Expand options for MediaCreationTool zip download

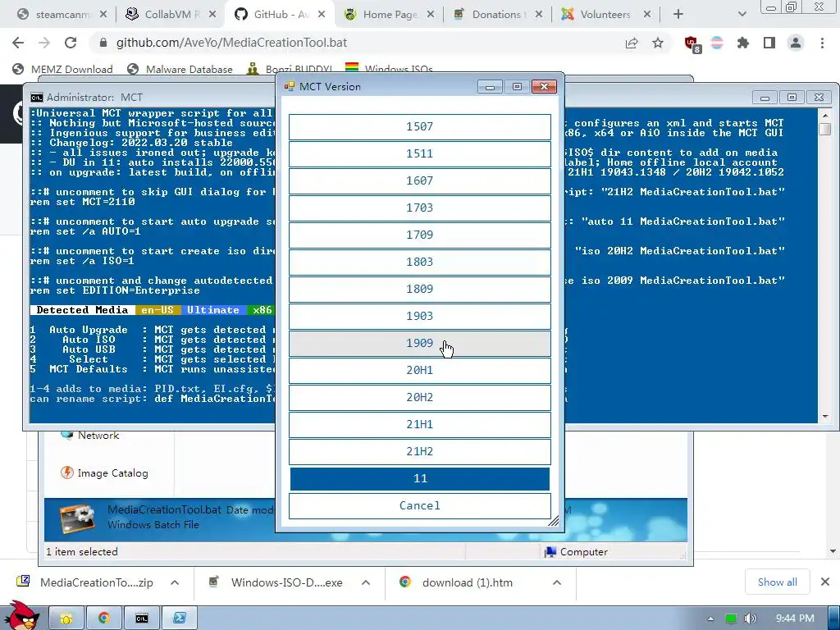[175, 582]
